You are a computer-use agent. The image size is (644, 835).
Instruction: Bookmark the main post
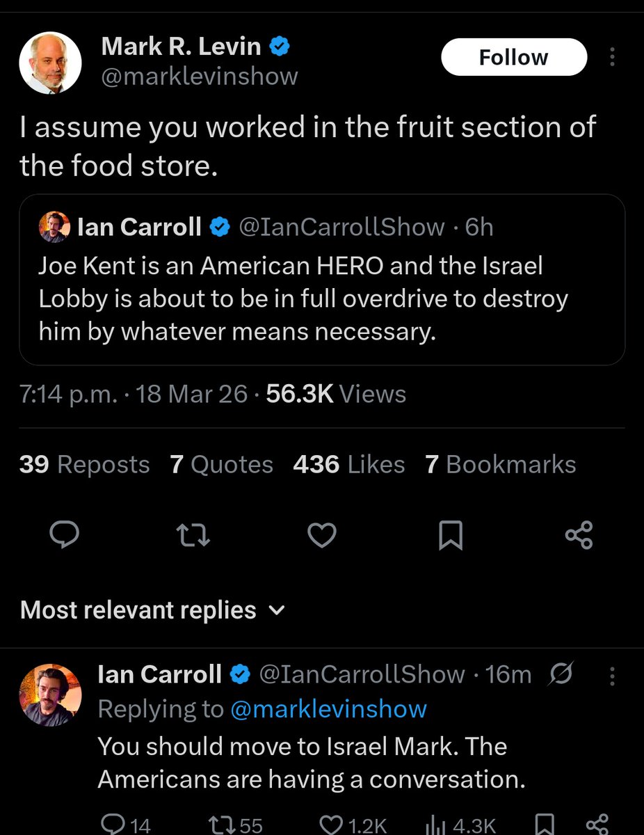[451, 535]
